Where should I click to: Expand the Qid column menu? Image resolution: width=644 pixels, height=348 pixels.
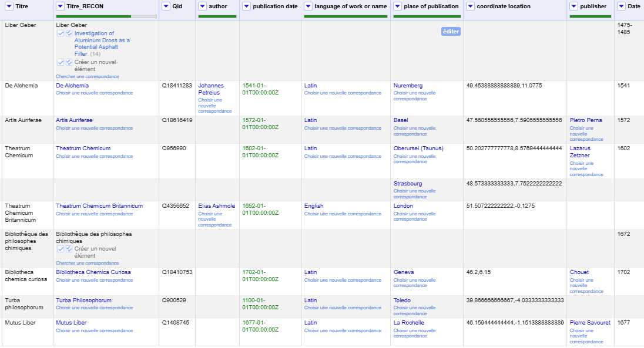pyautogui.click(x=166, y=6)
